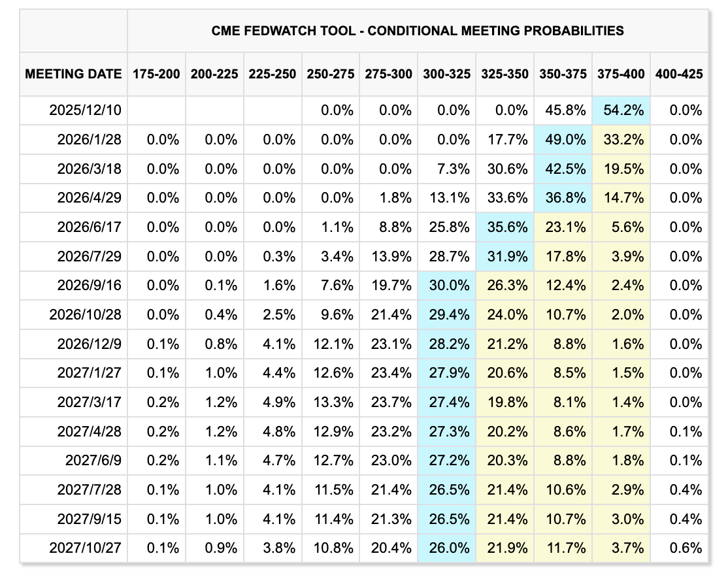The height and width of the screenshot is (575, 728).
Task: Click the 35.6% cell for 2026/6/17
Action: [x=505, y=227]
